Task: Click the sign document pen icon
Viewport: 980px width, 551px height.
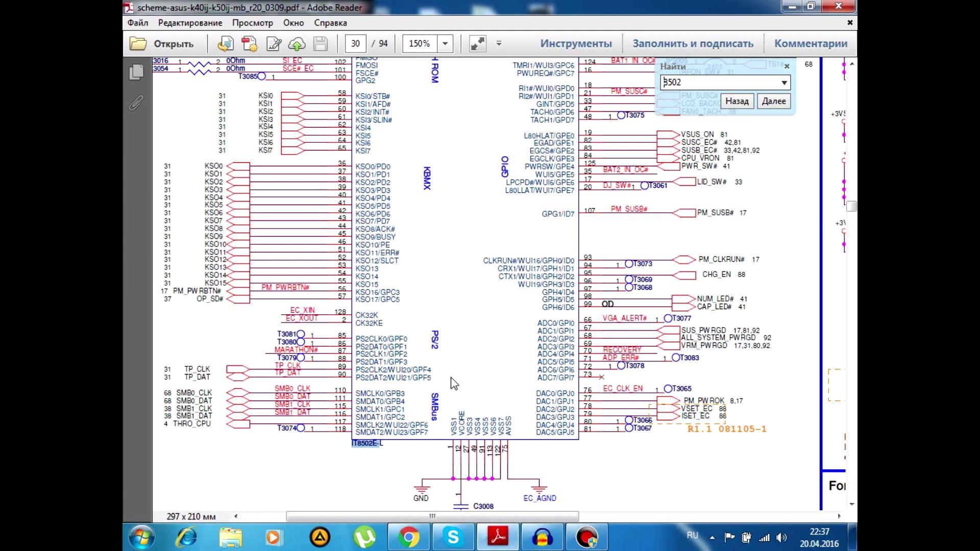Action: click(274, 44)
